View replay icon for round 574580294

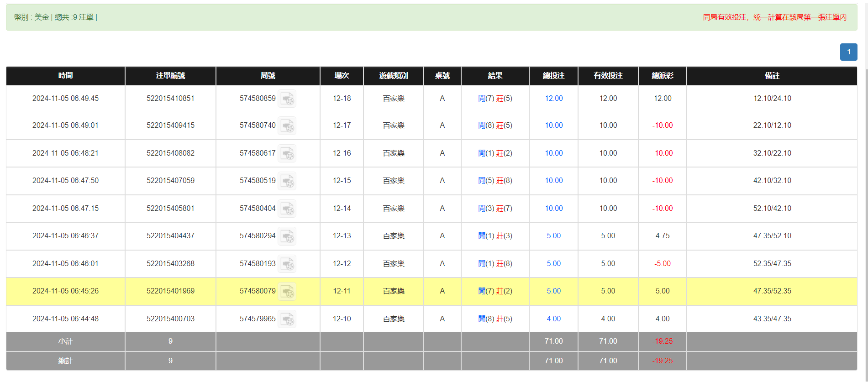coord(287,236)
